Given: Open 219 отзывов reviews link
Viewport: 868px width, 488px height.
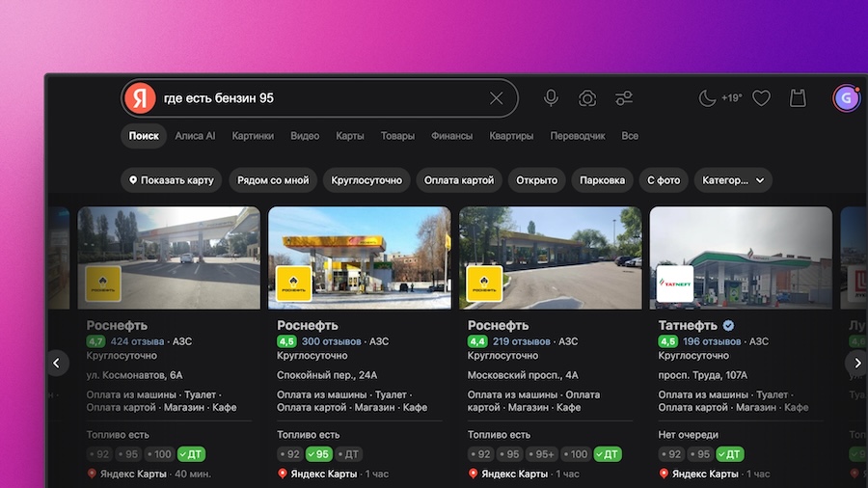Looking at the screenshot, I should pos(522,341).
